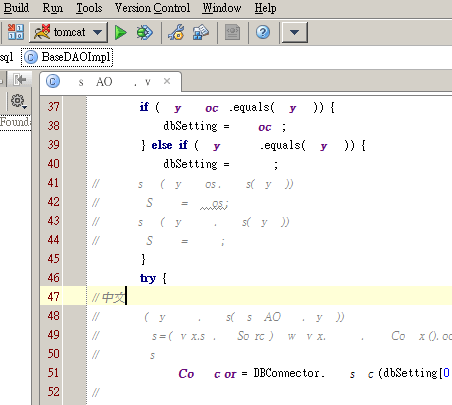This screenshot has height=405, width=452.
Task: Click line number 46 in gutter
Action: 53,278
